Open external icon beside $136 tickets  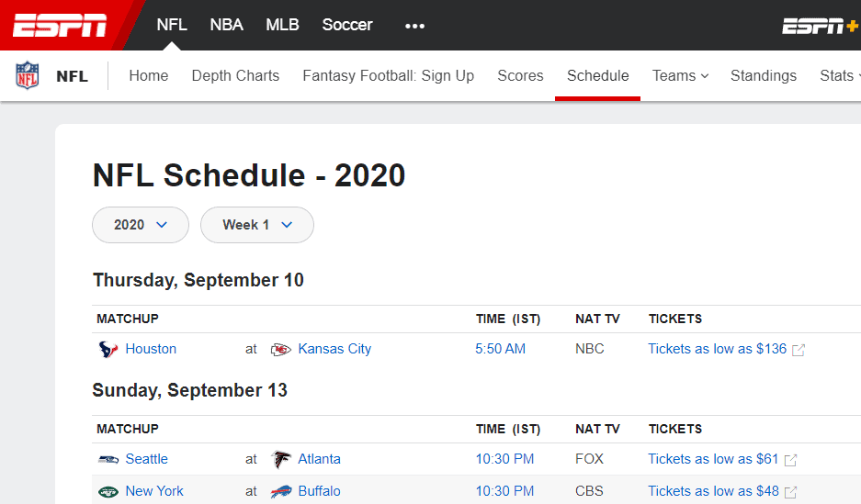[799, 350]
